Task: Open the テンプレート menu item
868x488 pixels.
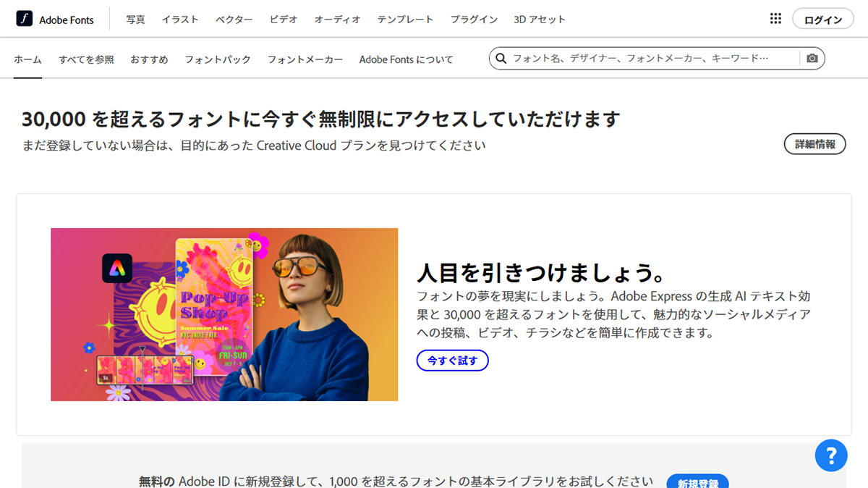Action: pos(405,20)
